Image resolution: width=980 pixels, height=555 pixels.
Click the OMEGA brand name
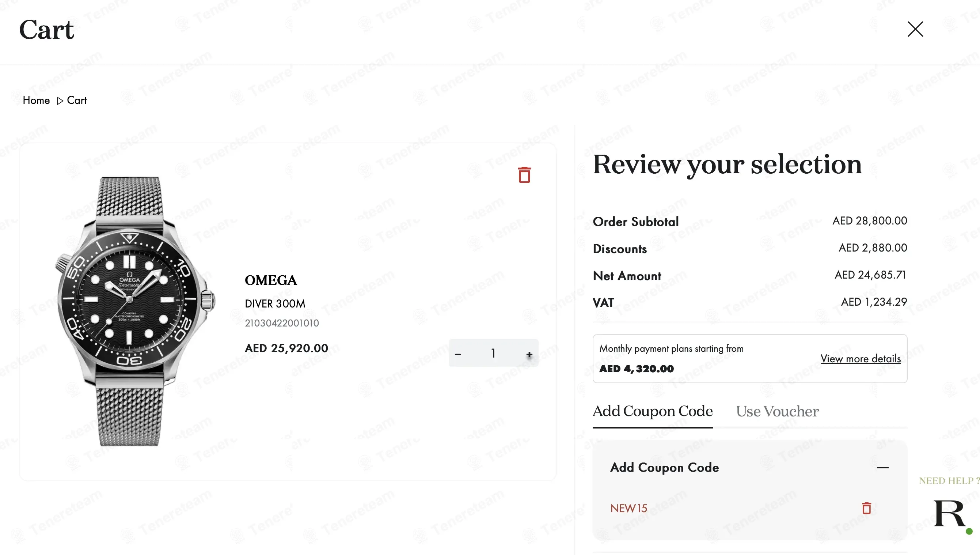click(x=270, y=280)
